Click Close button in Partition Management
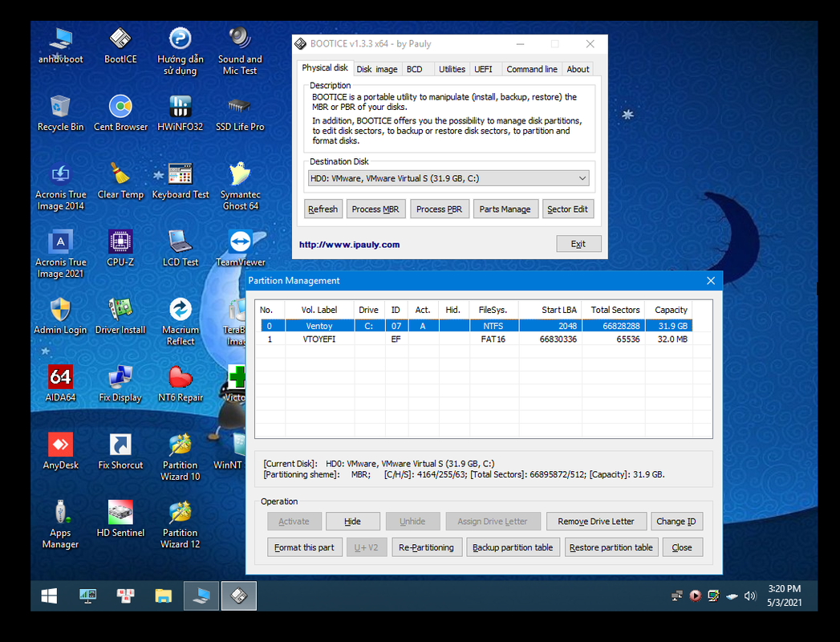 pos(682,547)
